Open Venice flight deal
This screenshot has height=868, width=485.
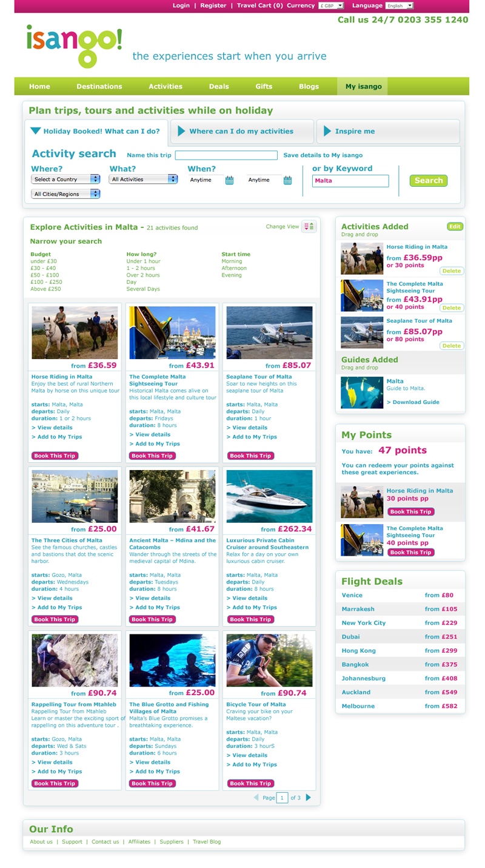(400, 595)
